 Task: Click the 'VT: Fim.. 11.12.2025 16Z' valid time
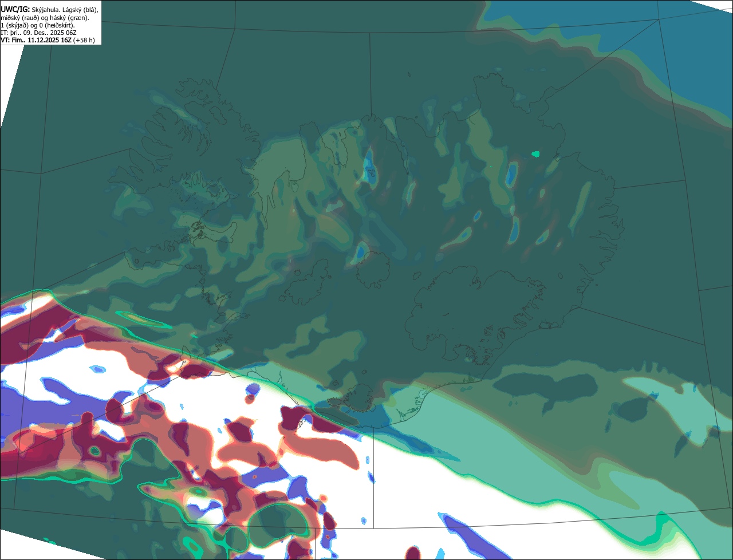36,40
